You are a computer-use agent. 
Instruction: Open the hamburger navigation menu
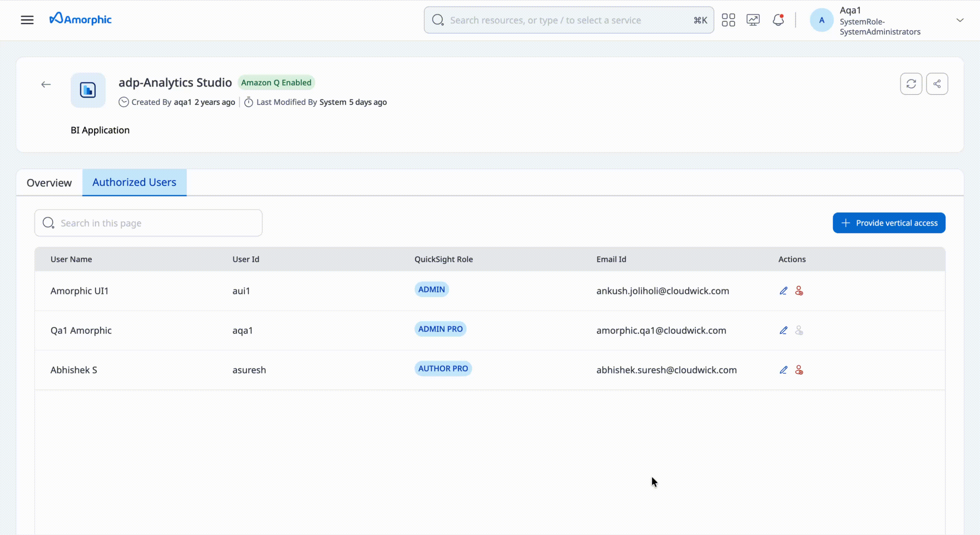(x=27, y=20)
